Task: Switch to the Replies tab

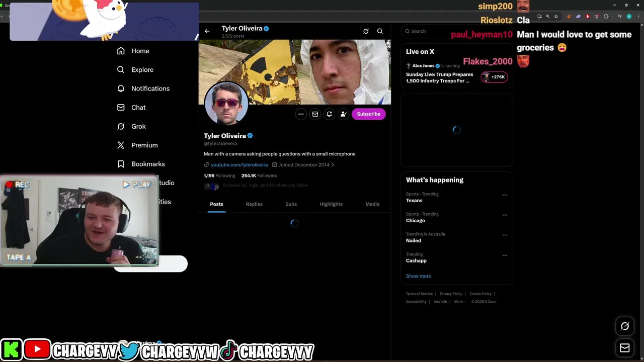Action: click(x=254, y=204)
